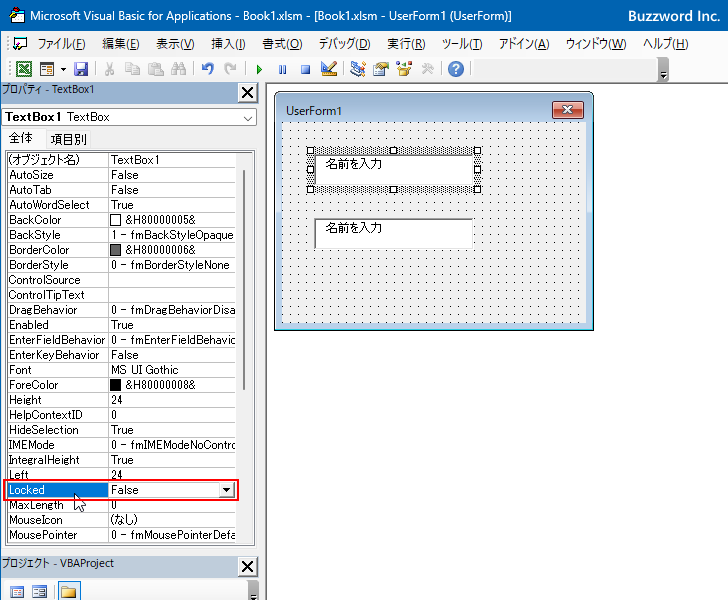
Task: Open the Locked value dropdown arrow
Action: coord(226,490)
